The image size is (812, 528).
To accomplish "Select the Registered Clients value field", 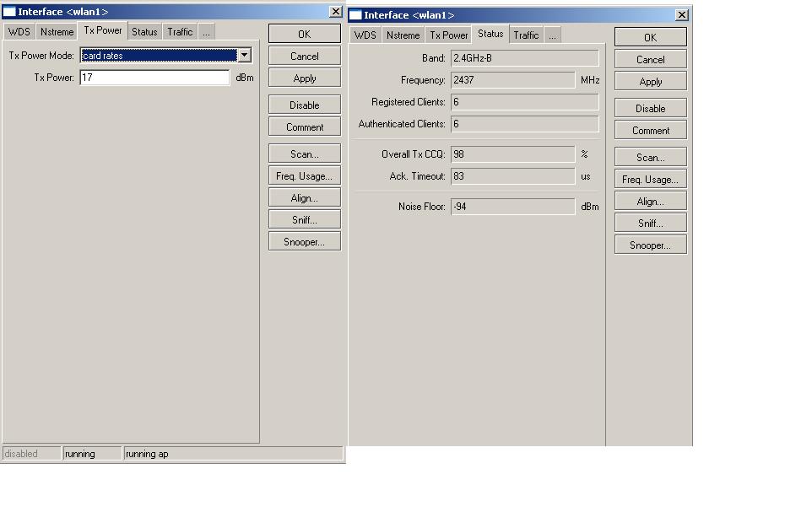I will click(x=524, y=102).
